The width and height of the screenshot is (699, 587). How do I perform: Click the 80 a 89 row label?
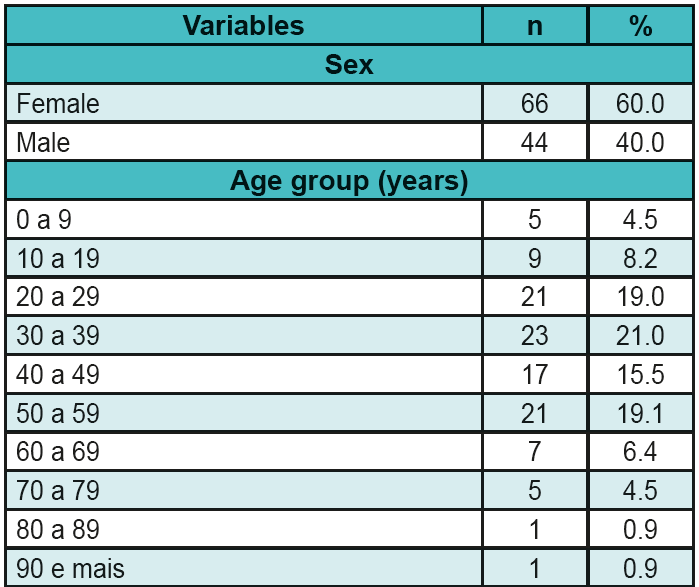tap(58, 531)
